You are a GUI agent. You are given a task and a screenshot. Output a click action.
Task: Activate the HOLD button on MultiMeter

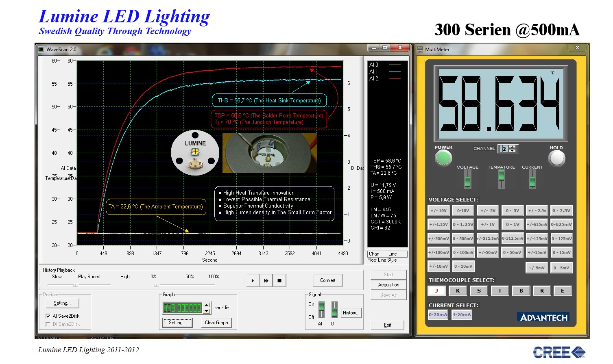(x=556, y=158)
